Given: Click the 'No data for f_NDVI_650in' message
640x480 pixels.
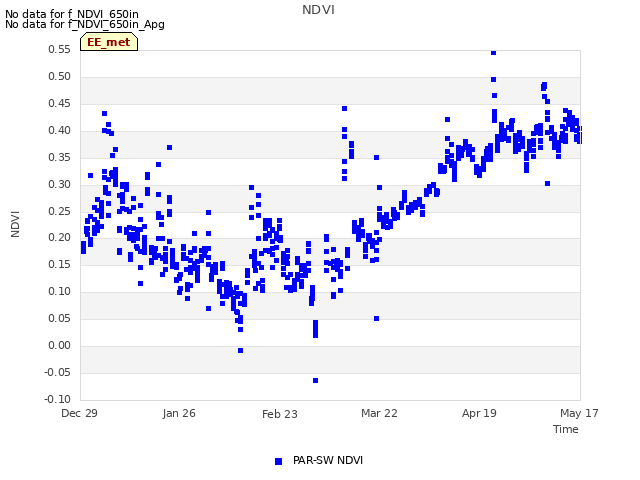Looking at the screenshot, I should coord(72,14).
